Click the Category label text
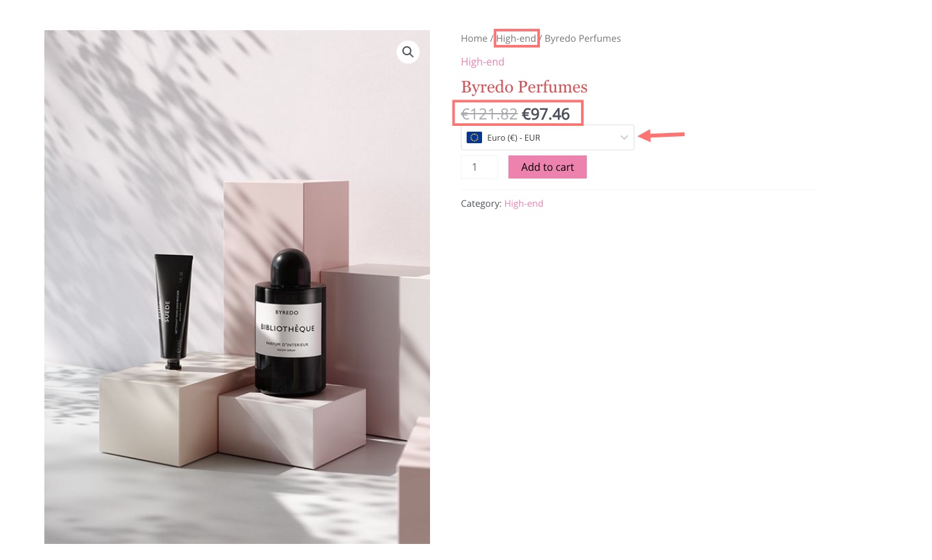 click(481, 204)
